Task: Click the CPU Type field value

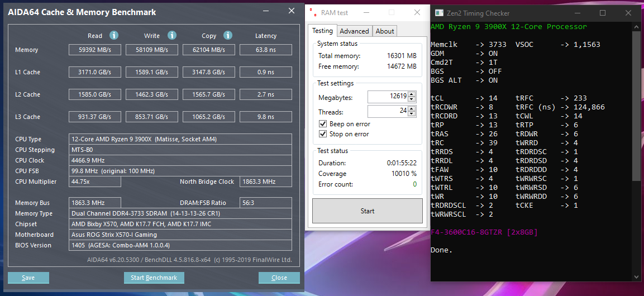Action: click(180, 139)
